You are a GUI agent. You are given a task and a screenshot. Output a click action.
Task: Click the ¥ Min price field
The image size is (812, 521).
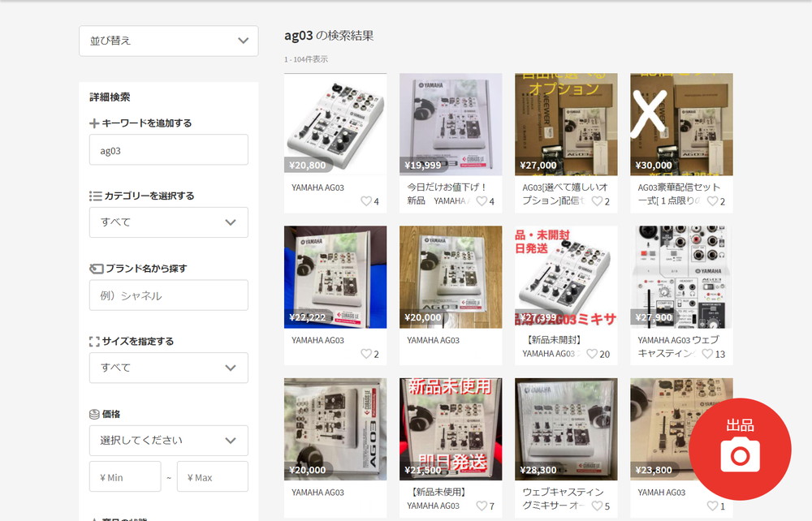125,477
